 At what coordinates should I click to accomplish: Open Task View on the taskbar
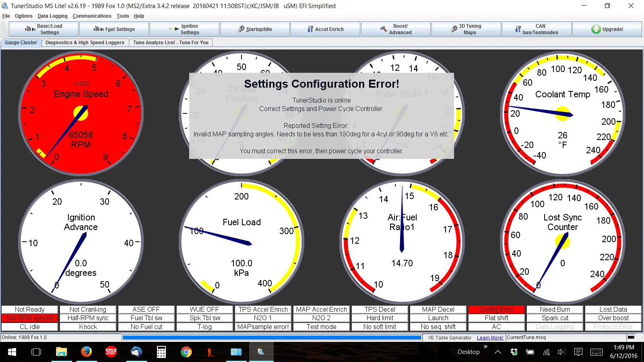click(36, 352)
